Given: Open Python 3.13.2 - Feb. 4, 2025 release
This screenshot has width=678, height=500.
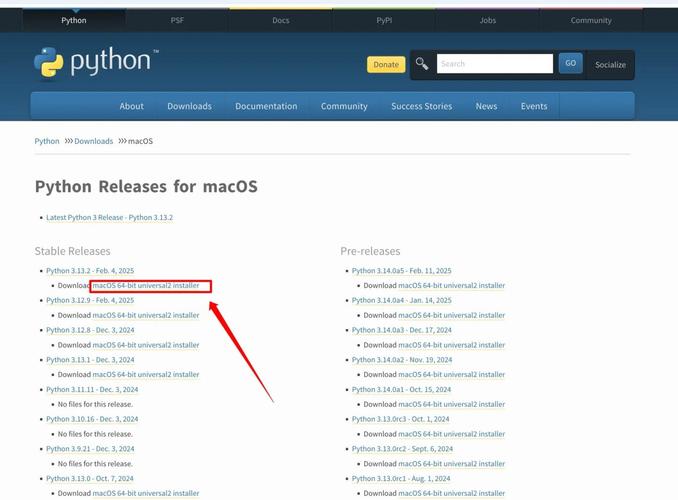Looking at the screenshot, I should click(90, 270).
